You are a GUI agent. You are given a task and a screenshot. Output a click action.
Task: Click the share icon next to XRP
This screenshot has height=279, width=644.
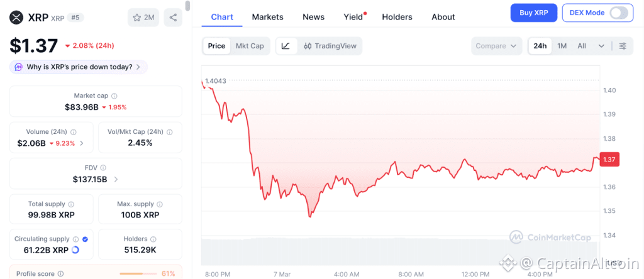[173, 18]
